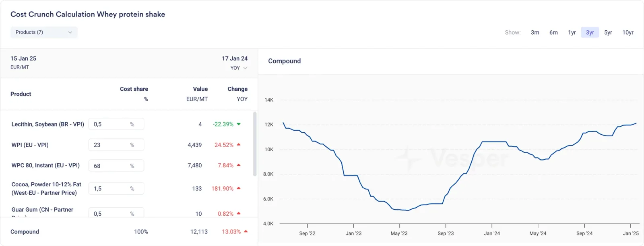Select the 3yr time range
Viewport: 644px width, 246px height.
coord(590,33)
